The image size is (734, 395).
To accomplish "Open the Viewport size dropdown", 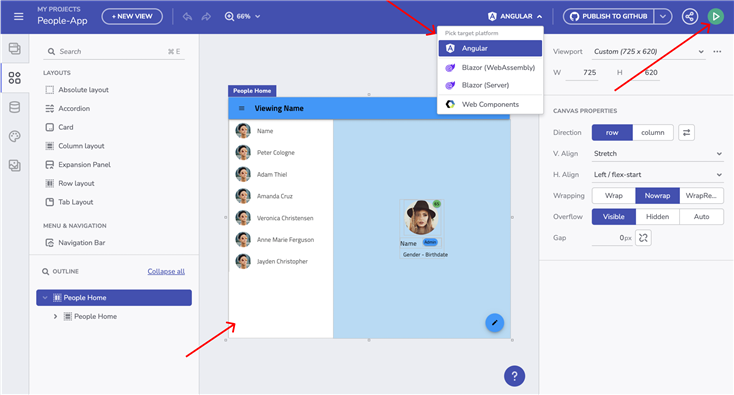I will 648,51.
